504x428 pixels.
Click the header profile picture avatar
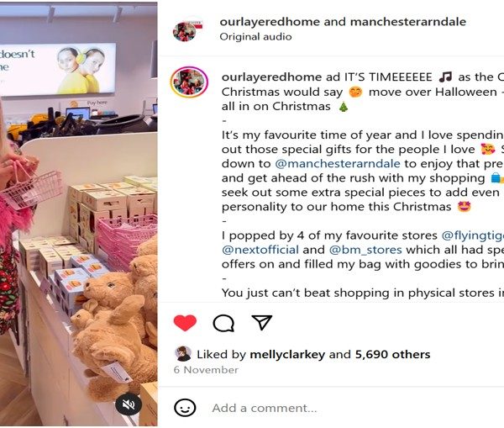pos(186,30)
